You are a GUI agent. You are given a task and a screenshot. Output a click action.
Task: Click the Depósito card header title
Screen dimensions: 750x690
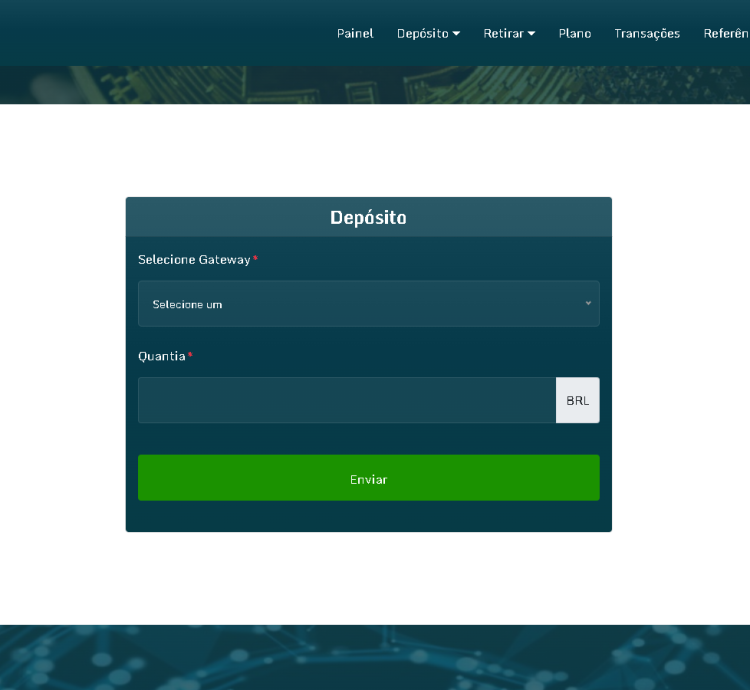click(368, 217)
